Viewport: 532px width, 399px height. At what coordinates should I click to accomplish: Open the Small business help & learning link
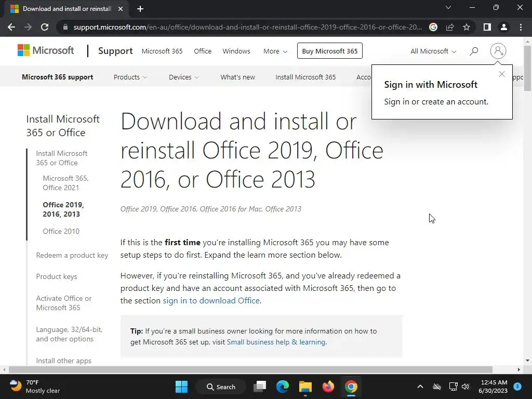(276, 342)
